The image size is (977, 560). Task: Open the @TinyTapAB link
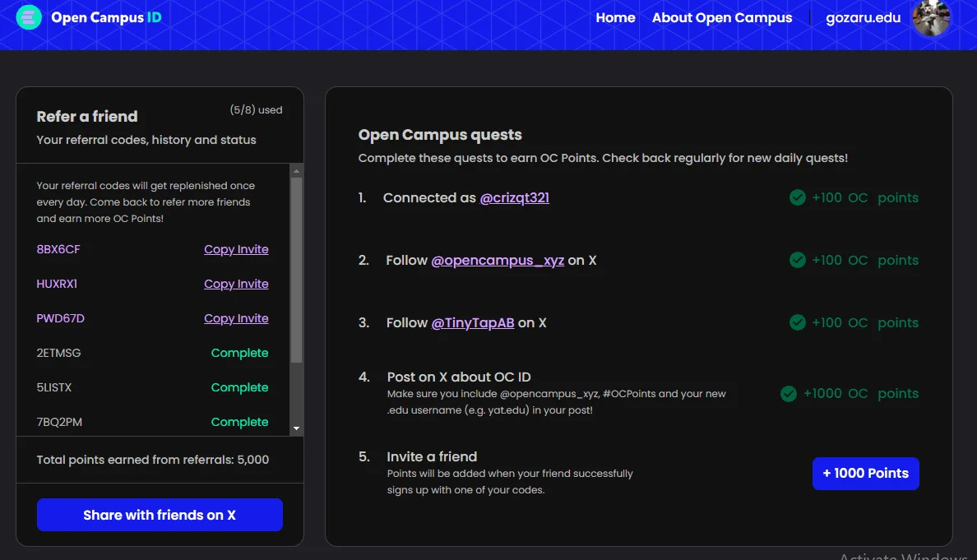click(x=472, y=322)
